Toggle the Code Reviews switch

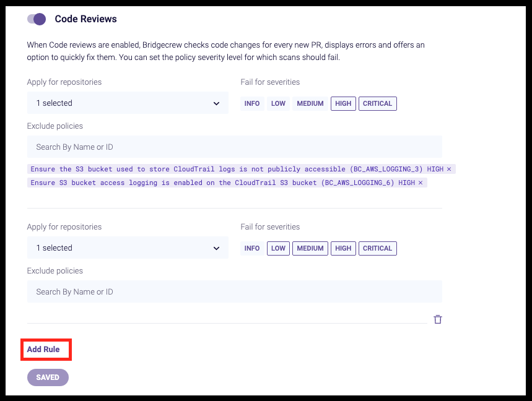pyautogui.click(x=37, y=19)
